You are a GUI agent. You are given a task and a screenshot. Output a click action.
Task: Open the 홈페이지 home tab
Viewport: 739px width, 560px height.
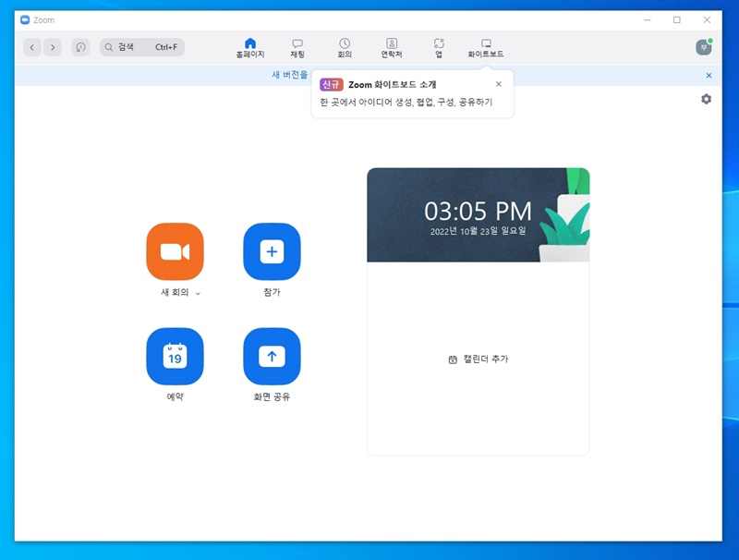250,48
